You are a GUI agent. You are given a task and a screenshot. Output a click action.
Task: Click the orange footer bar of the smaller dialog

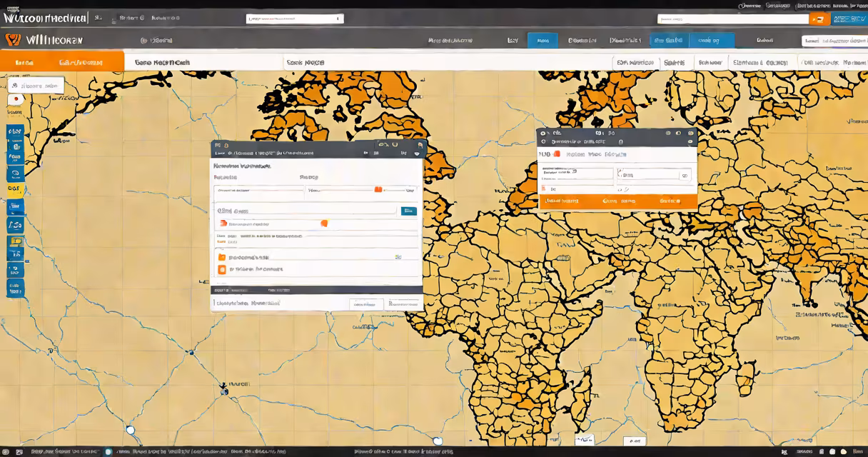pos(617,201)
